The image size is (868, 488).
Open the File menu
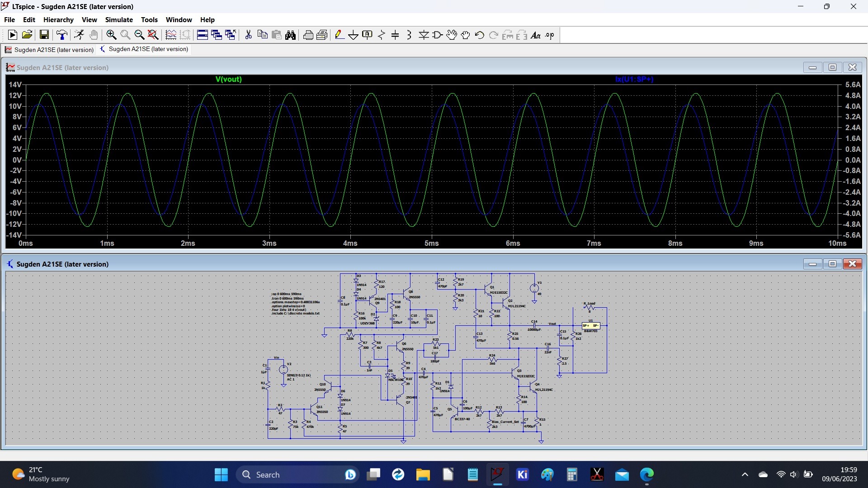coord(9,19)
